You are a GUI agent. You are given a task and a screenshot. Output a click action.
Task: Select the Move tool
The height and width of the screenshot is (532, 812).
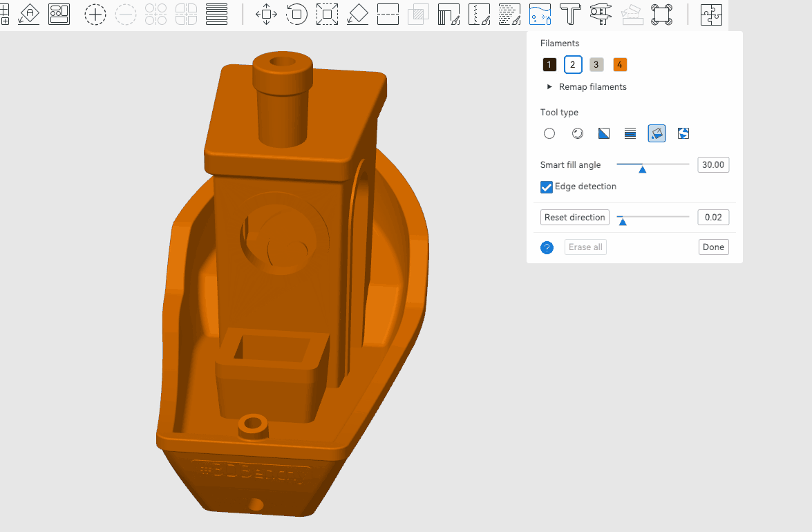(266, 14)
